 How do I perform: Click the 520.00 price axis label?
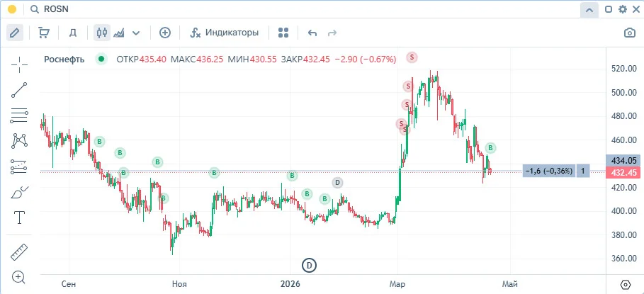point(623,69)
